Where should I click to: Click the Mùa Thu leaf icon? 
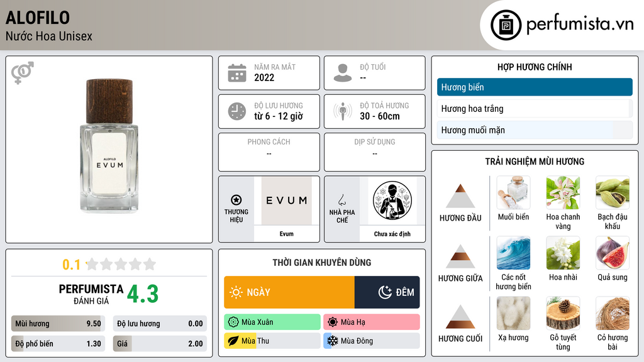tap(233, 341)
